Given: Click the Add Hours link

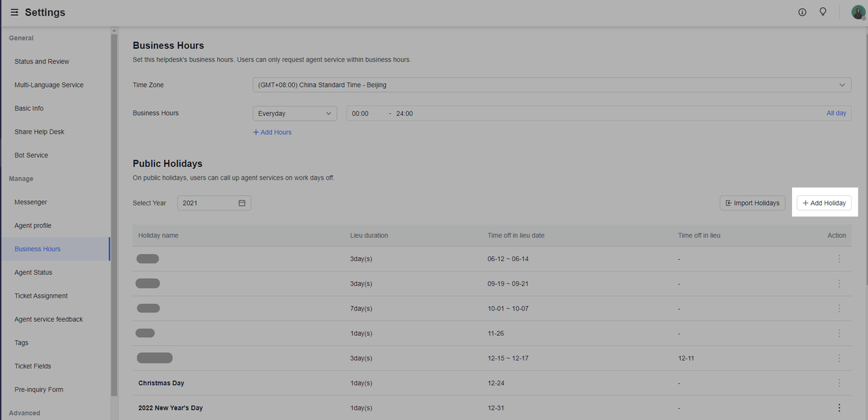Looking at the screenshot, I should point(272,132).
